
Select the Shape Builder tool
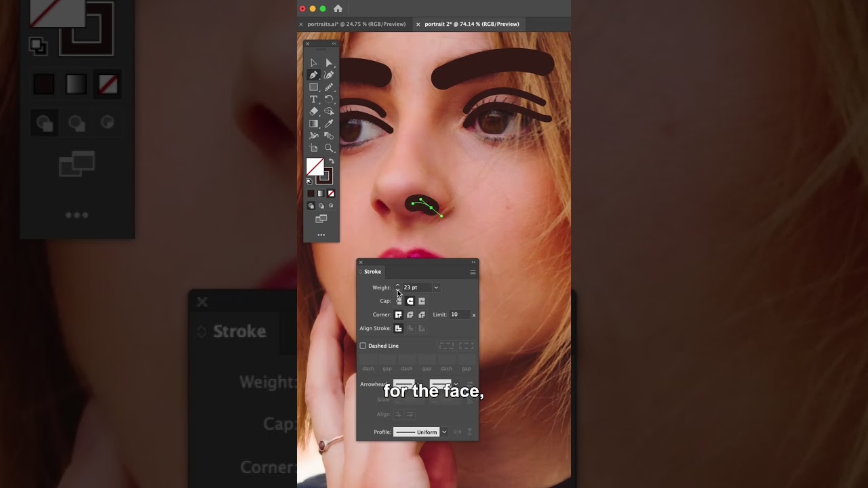click(329, 112)
